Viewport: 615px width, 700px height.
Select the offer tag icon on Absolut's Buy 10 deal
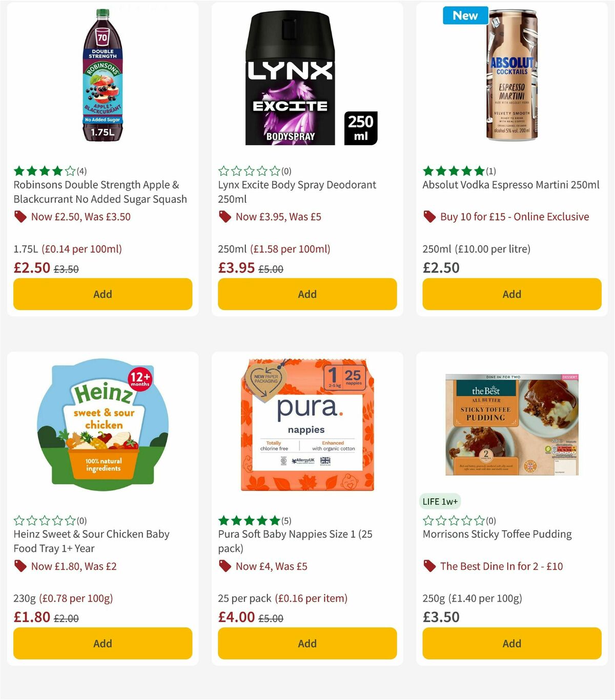pos(429,217)
